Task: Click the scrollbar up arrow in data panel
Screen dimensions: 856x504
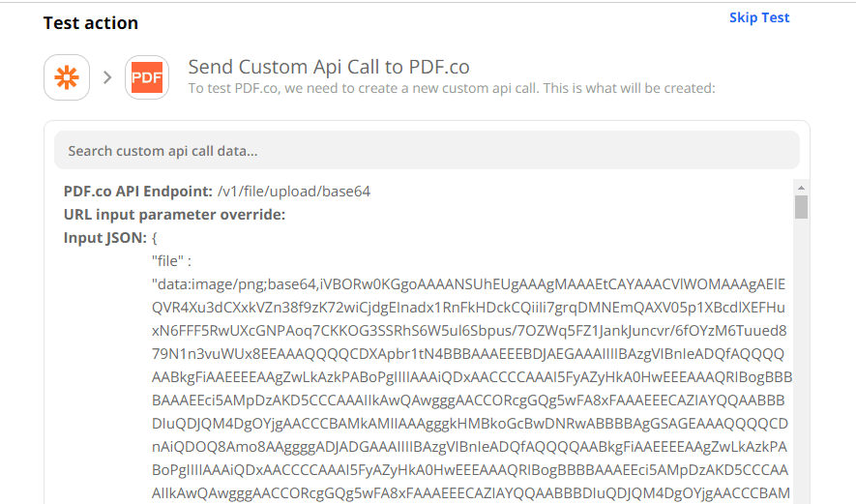Action: pos(801,186)
